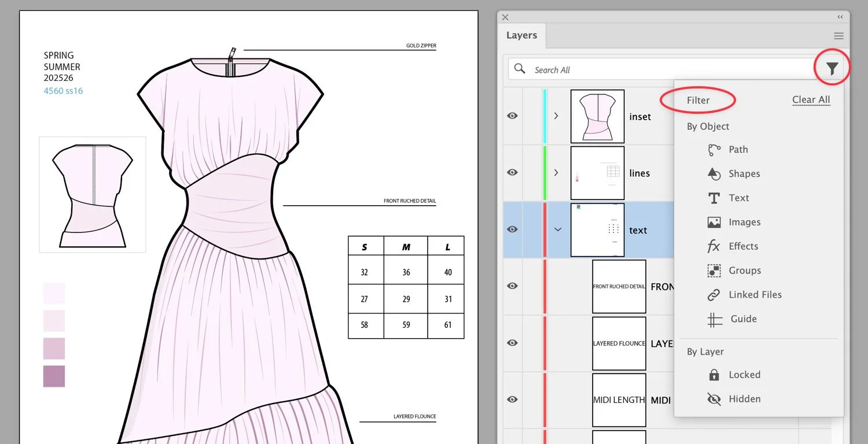Filter objects by Effects

tap(744, 246)
